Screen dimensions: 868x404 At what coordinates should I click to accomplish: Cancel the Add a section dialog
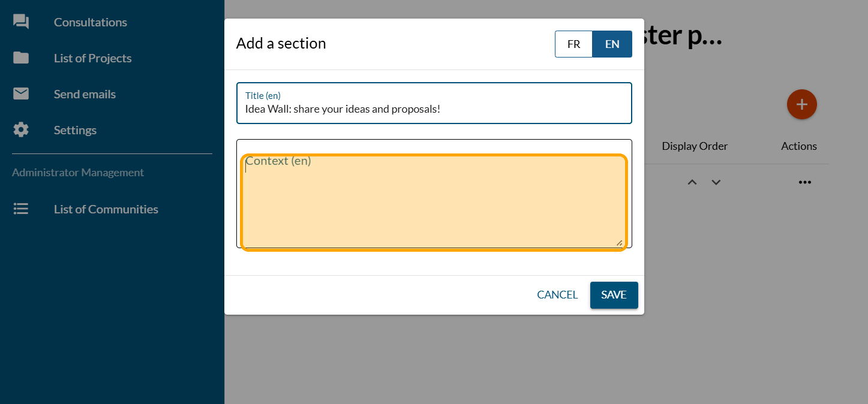coord(557,295)
